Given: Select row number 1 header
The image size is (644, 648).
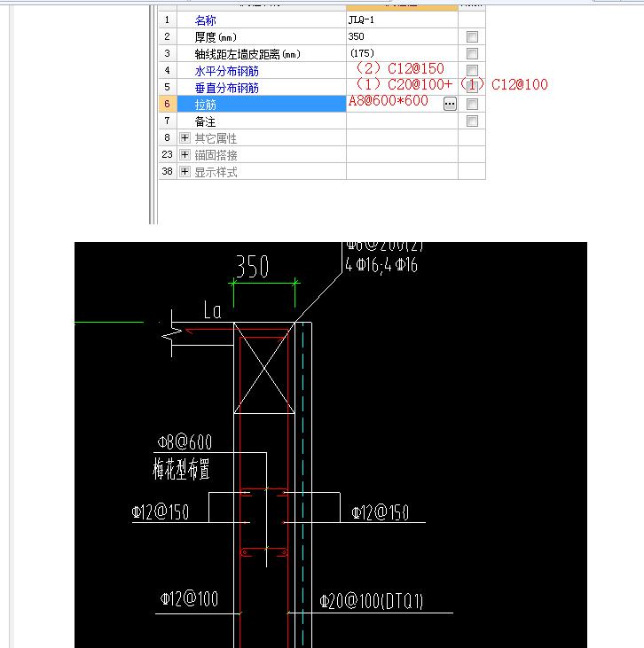Looking at the screenshot, I should pos(168,20).
